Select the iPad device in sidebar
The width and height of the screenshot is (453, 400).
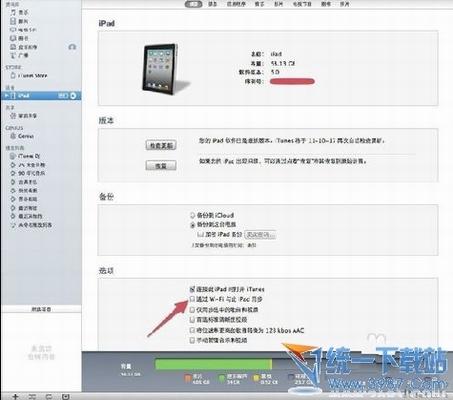41,96
